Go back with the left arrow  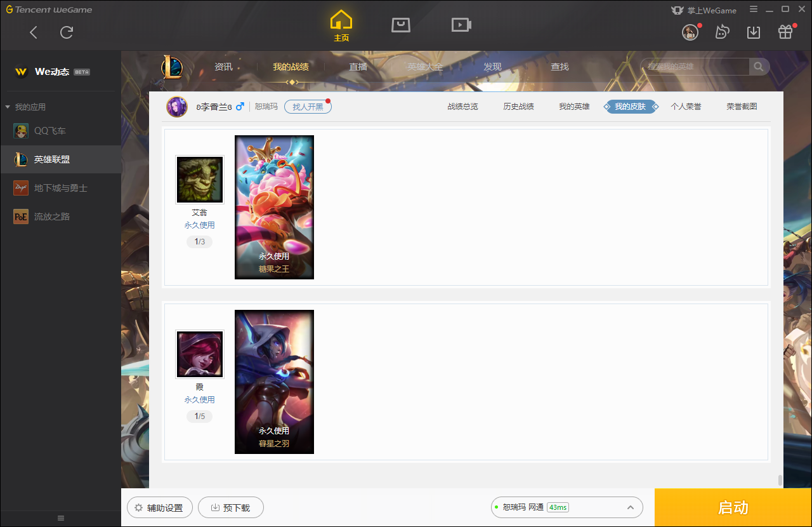(34, 32)
